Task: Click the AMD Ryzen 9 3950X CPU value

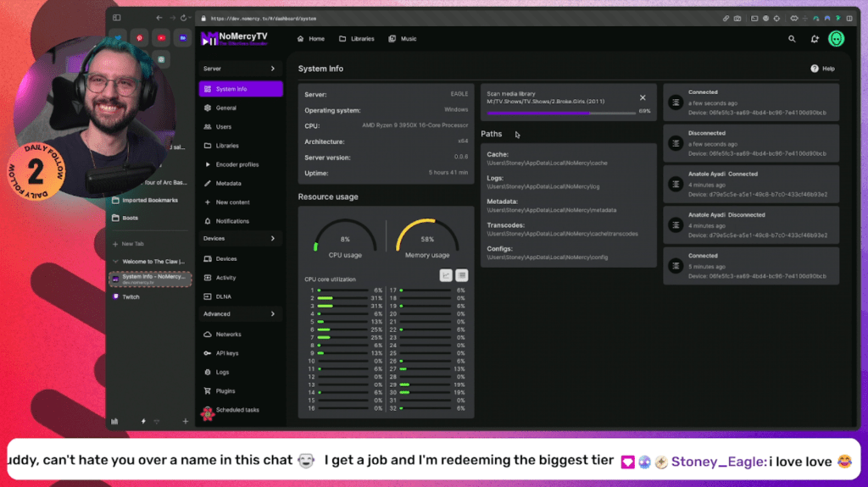Action: [415, 125]
